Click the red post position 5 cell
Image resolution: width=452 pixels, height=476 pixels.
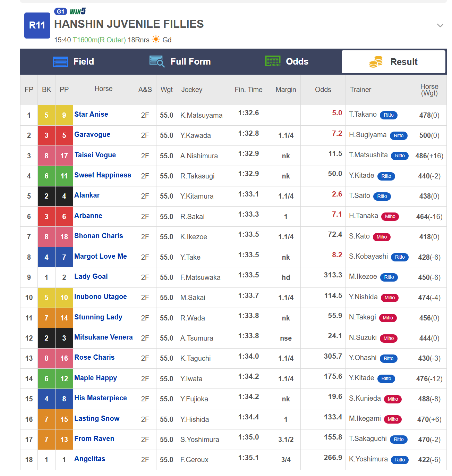(64, 135)
